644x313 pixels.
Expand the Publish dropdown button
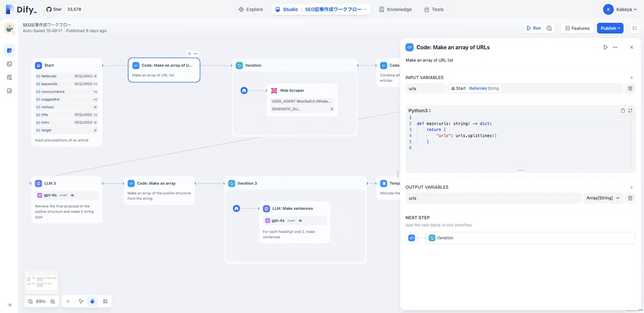click(x=610, y=28)
